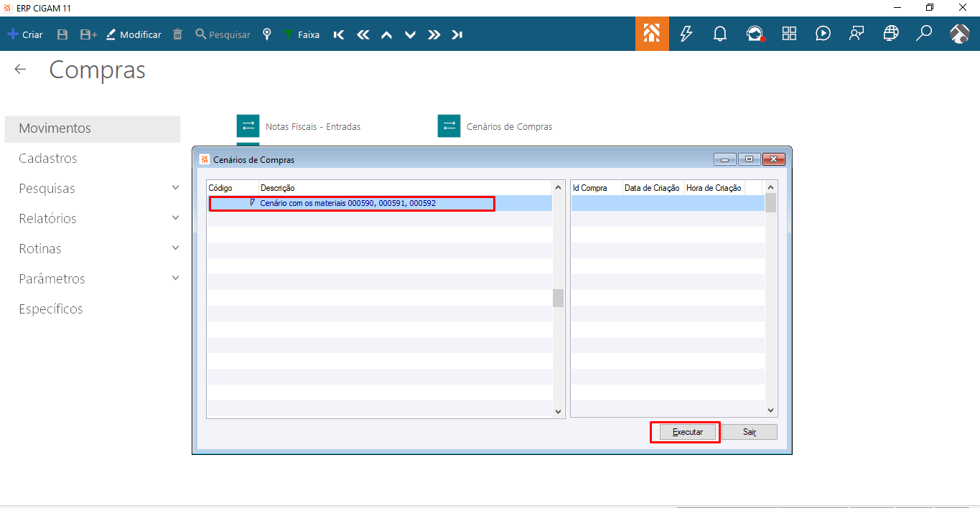
Task: Click the Data de Criação column header
Action: point(653,188)
